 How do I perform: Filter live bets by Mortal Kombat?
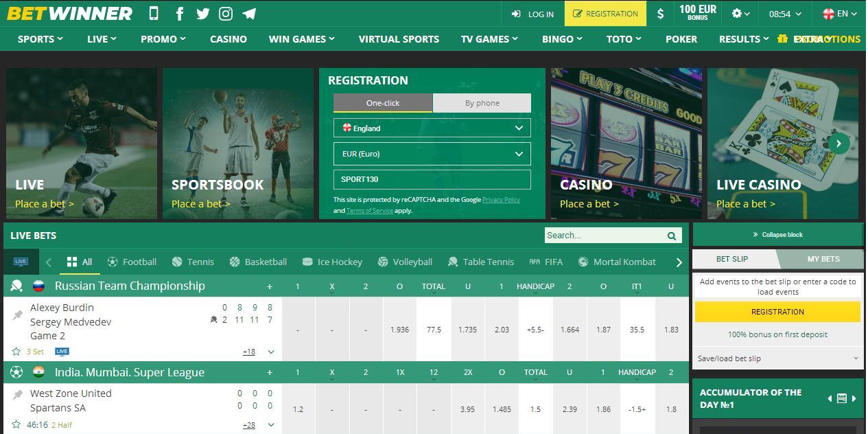617,262
